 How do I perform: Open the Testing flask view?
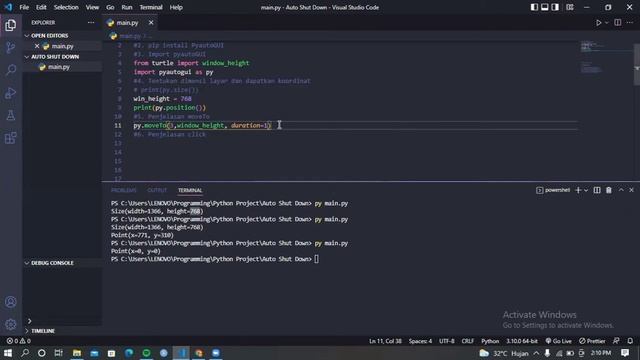click(x=11, y=116)
